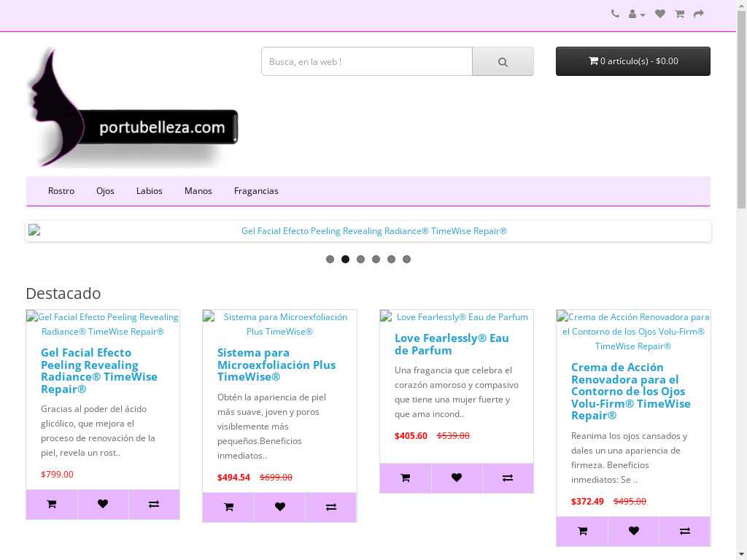Open shopping cart icon in top bar
747x560 pixels.
(680, 14)
